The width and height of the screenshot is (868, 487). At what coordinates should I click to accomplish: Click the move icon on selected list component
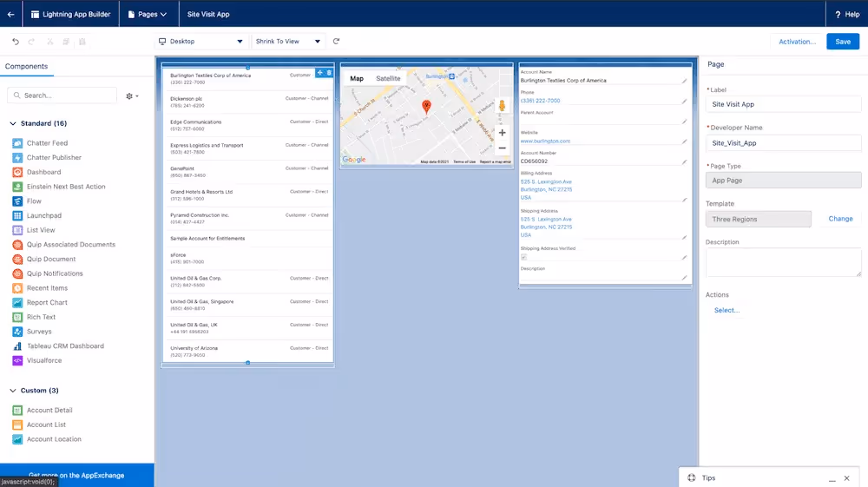point(320,73)
